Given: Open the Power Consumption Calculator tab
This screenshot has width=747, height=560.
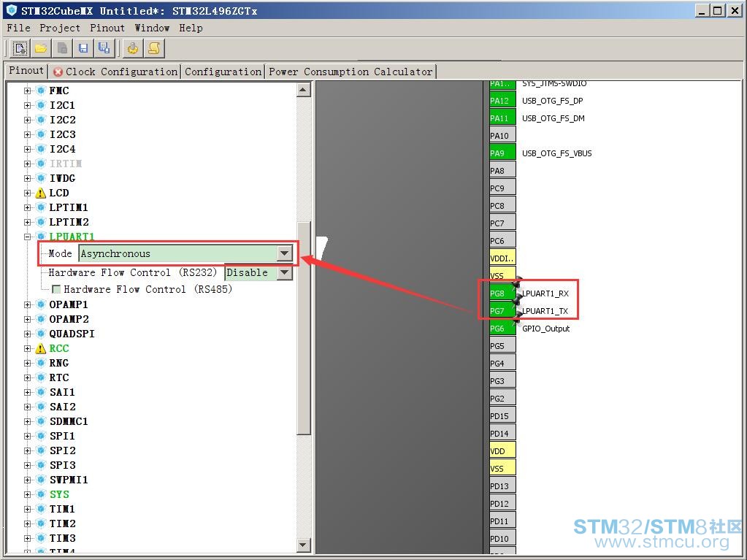Looking at the screenshot, I should pos(350,72).
